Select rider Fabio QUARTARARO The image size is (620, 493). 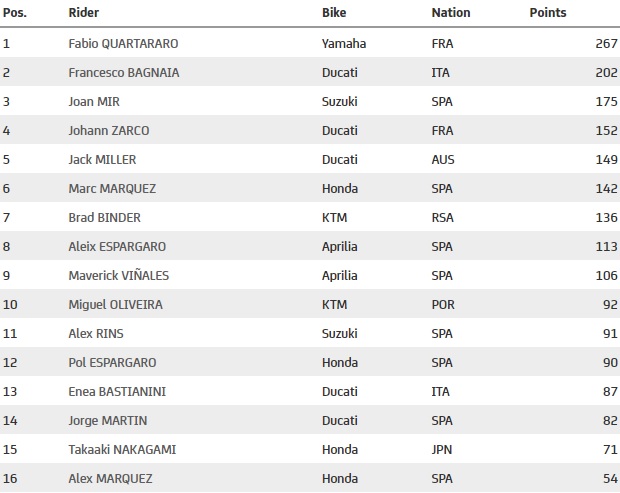pyautogui.click(x=123, y=43)
